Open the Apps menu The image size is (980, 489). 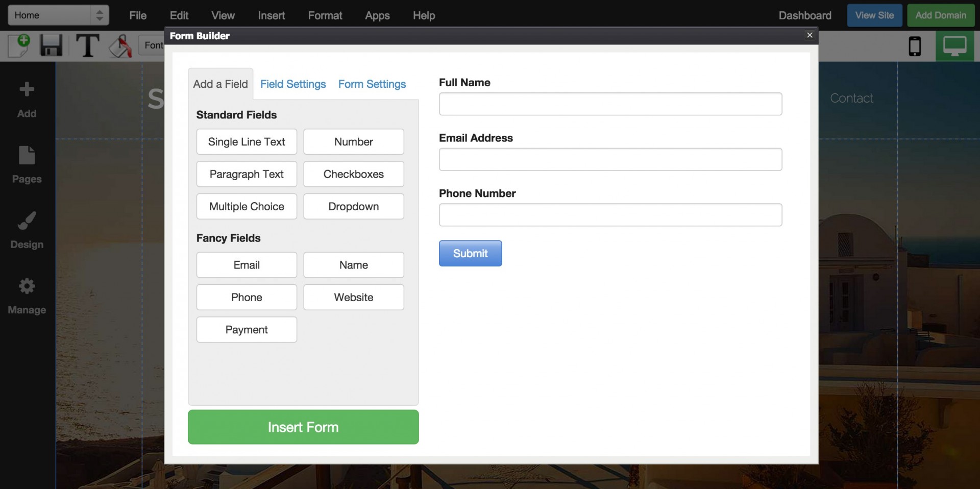click(x=377, y=15)
